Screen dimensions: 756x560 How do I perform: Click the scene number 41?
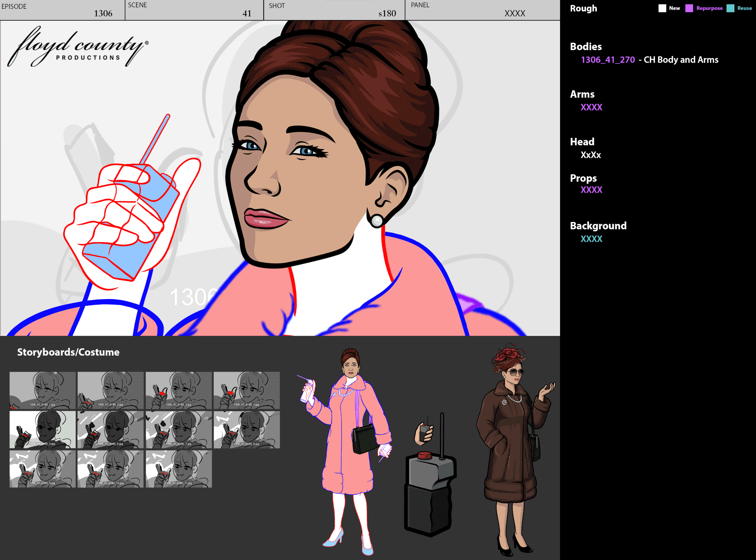(x=247, y=14)
